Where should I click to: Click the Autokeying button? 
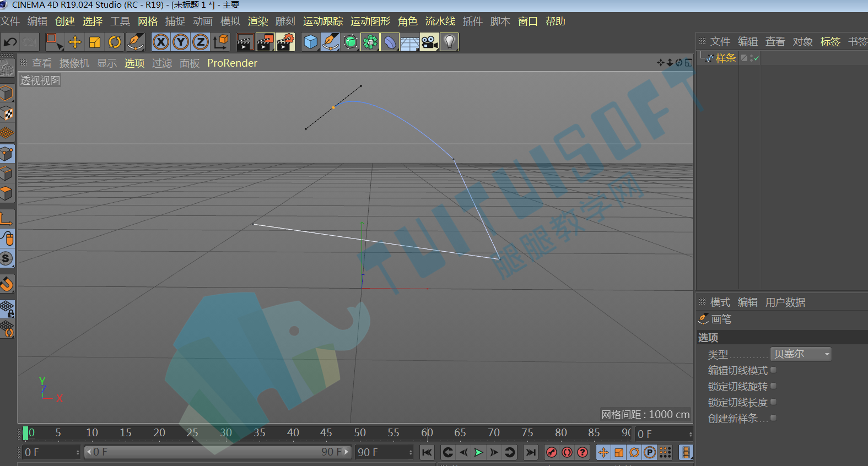(x=567, y=452)
